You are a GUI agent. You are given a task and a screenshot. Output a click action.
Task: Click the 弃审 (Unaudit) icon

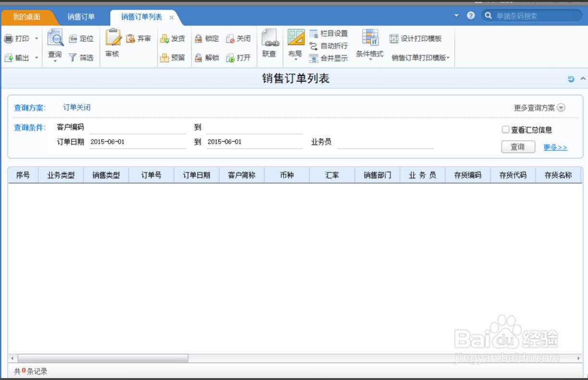131,38
